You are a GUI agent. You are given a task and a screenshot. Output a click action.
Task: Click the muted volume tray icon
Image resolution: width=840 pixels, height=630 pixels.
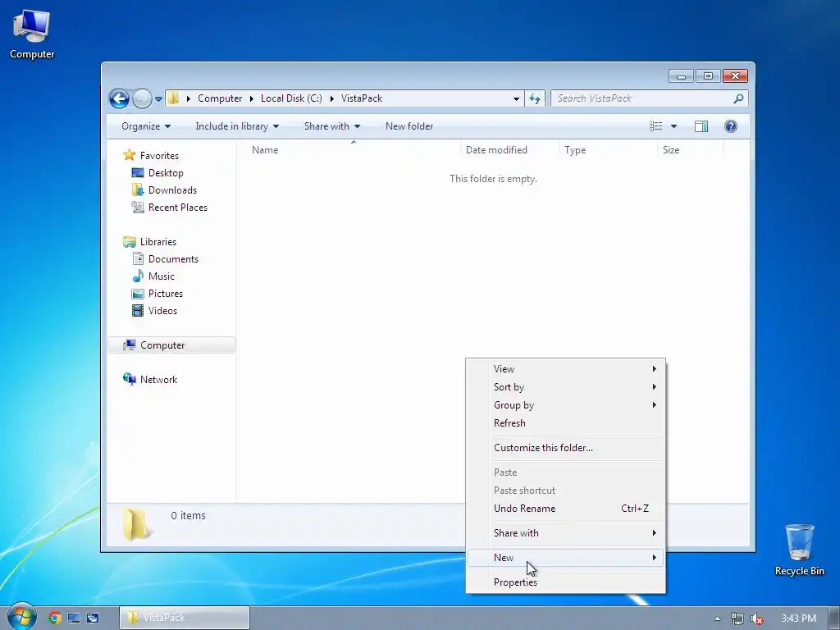point(757,619)
